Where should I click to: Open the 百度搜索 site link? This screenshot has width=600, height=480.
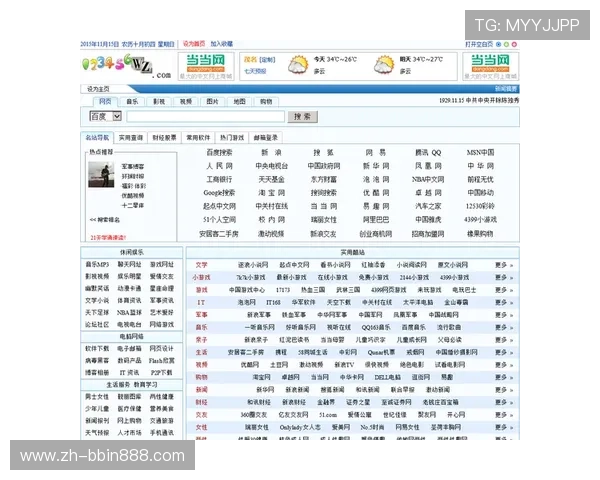pyautogui.click(x=219, y=152)
